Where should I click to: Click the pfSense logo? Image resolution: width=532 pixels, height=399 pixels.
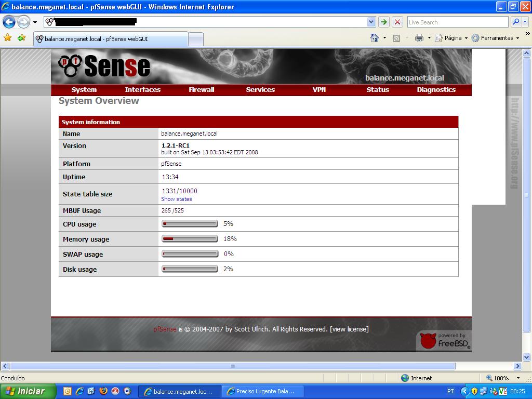(104, 66)
